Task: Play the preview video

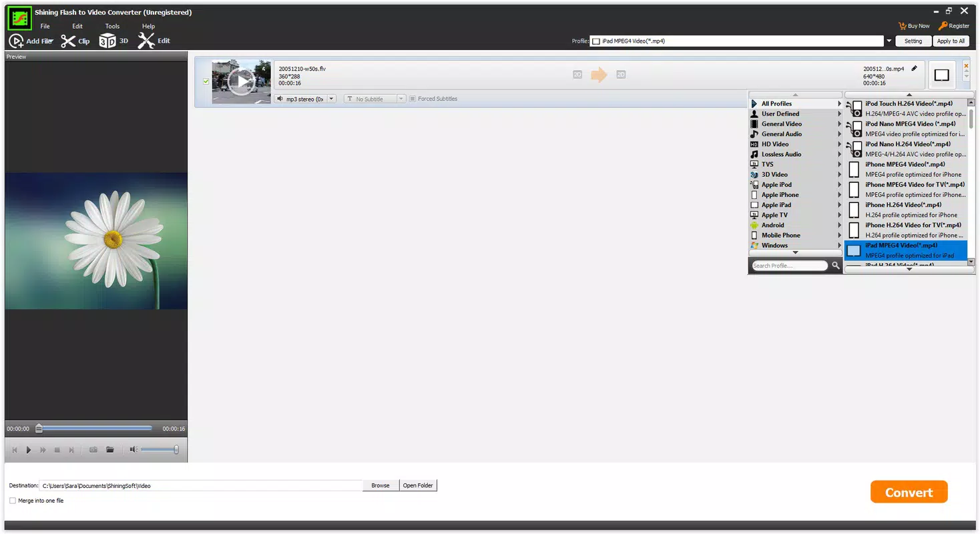Action: (29, 450)
